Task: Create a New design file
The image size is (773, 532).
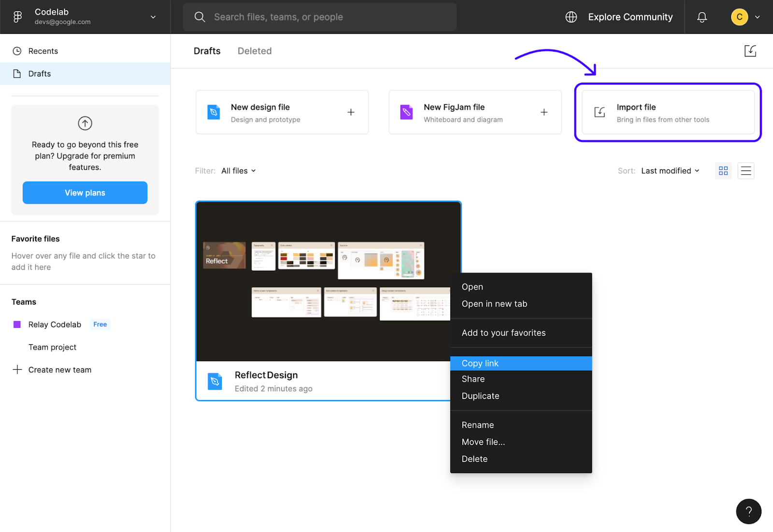Action: (282, 112)
